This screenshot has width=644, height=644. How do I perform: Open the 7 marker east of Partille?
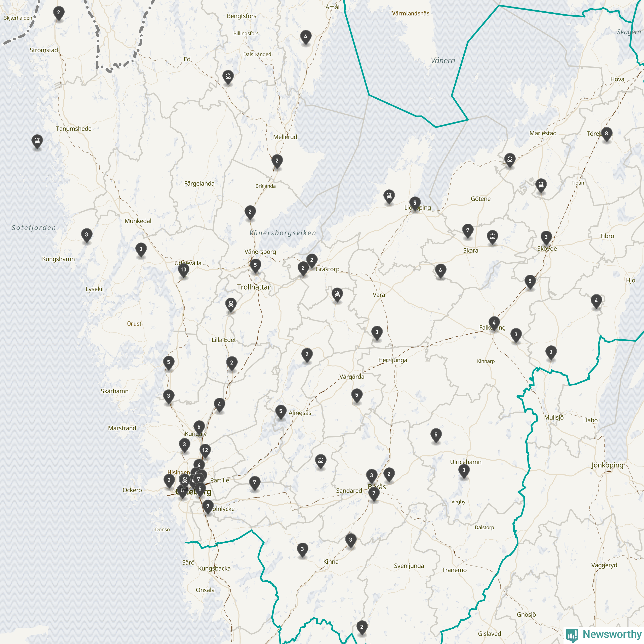pyautogui.click(x=255, y=483)
